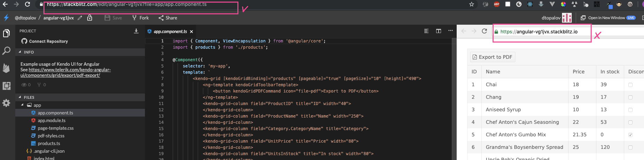
Task: Collapse the INFO section
Action: (x=20, y=52)
